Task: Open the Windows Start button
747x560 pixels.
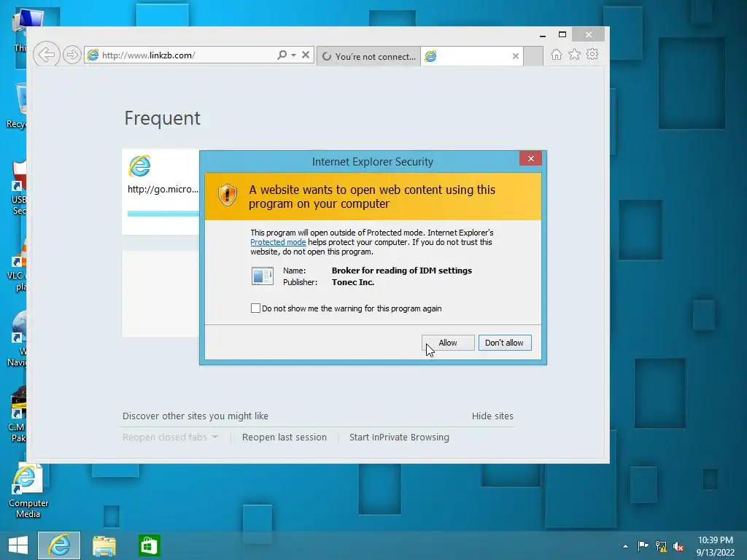Action: point(18,545)
